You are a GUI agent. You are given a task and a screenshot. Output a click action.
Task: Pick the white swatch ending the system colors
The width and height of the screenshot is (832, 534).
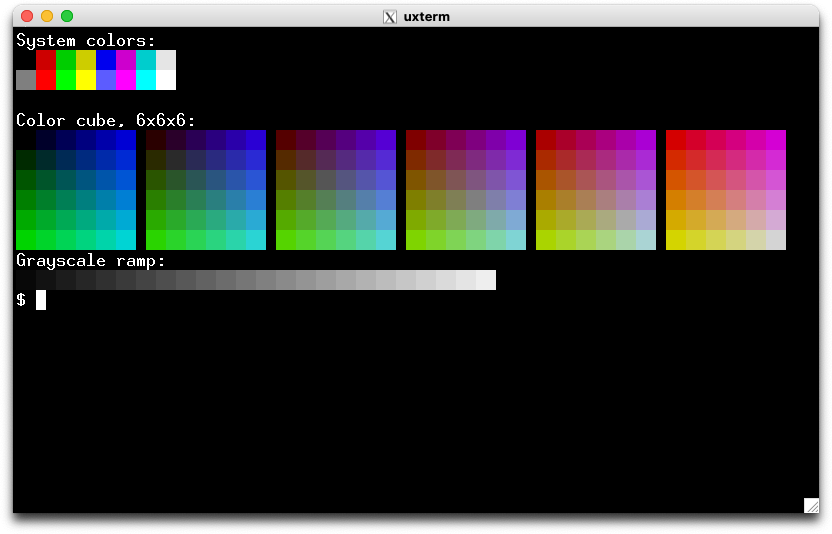pos(166,80)
